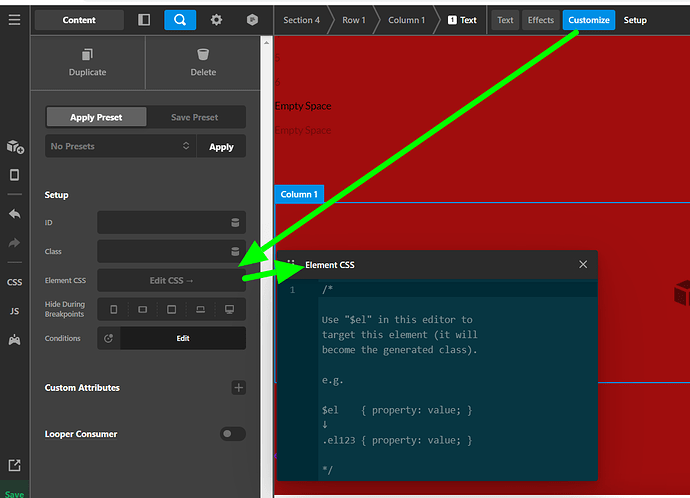Open the hamburger main menu
This screenshot has height=498, width=690.
click(14, 19)
